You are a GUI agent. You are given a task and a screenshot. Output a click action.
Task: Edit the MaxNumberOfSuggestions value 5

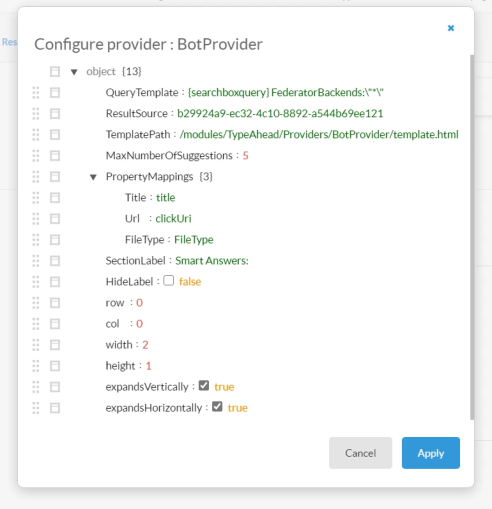(245, 156)
